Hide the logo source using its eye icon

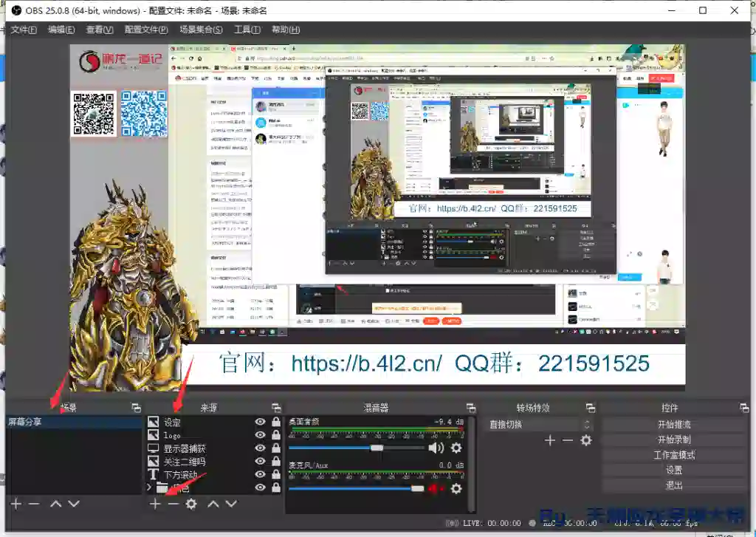(x=261, y=435)
